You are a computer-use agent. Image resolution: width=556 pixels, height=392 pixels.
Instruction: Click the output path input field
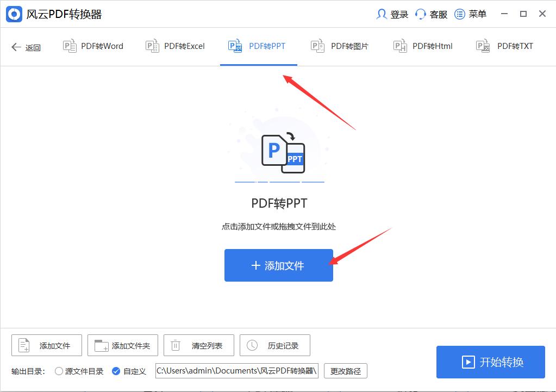click(x=236, y=371)
